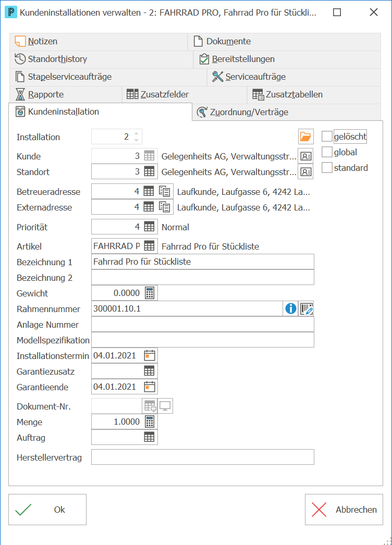Image resolution: width=392 pixels, height=545 pixels.
Task: Click the Rahmennummer blue info icon
Action: click(291, 308)
